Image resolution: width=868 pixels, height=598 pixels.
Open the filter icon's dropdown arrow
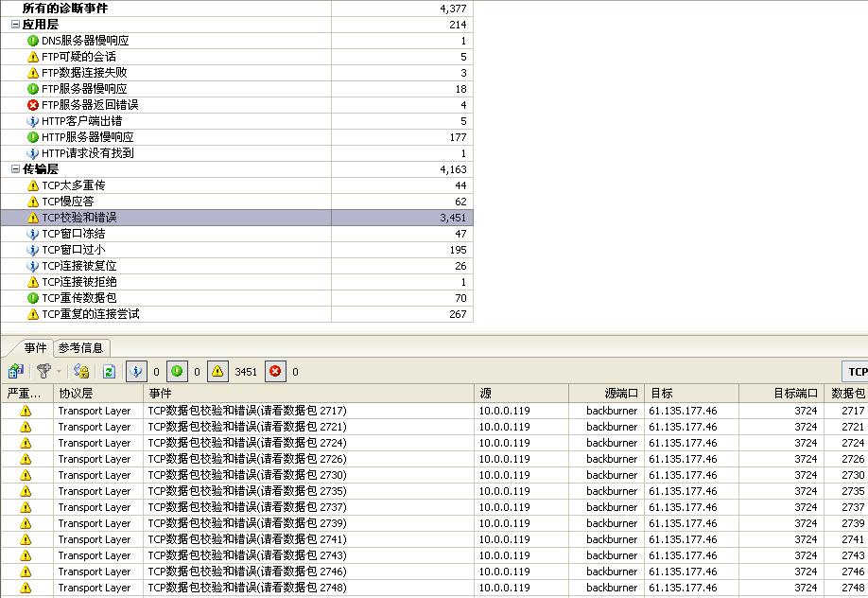coord(59,372)
